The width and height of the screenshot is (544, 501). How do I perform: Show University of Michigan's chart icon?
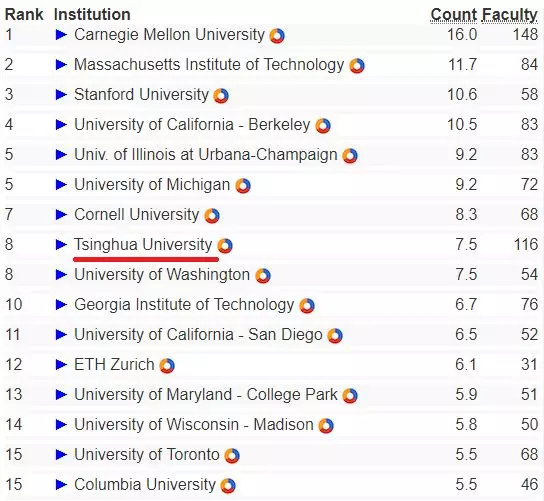click(243, 186)
